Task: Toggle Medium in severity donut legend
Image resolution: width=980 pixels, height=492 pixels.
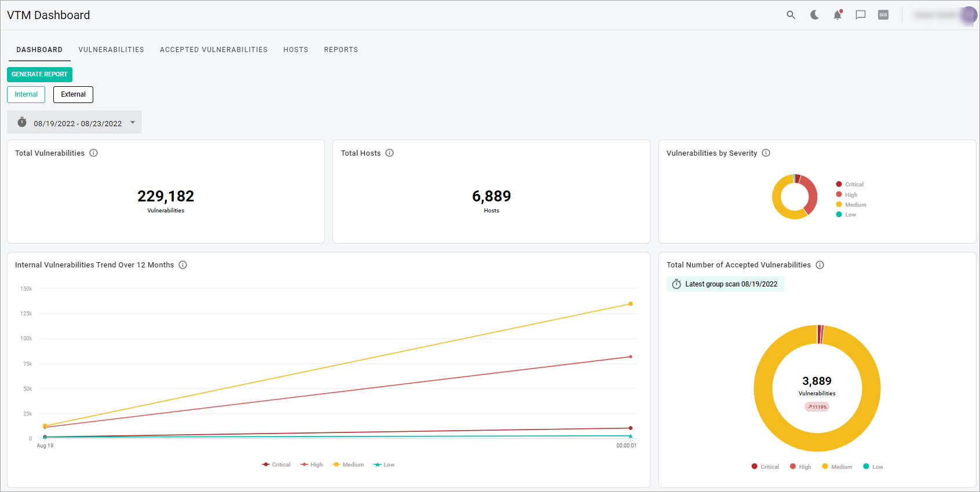Action: [x=851, y=204]
